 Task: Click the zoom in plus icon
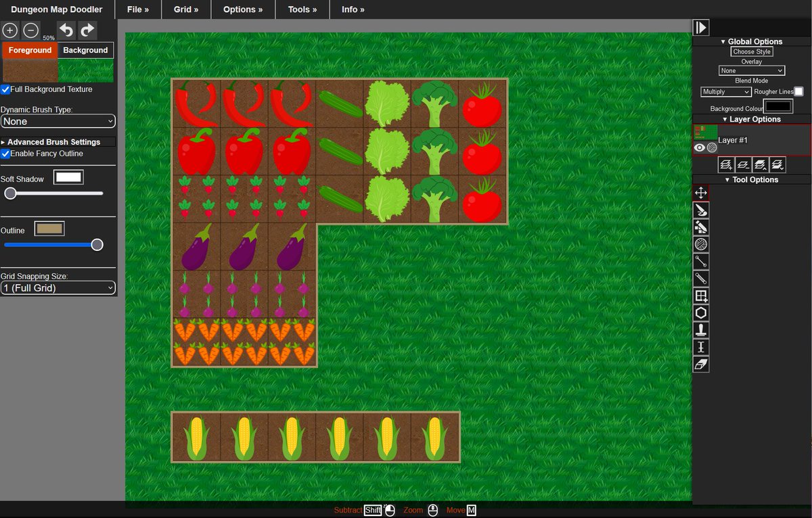[x=10, y=30]
